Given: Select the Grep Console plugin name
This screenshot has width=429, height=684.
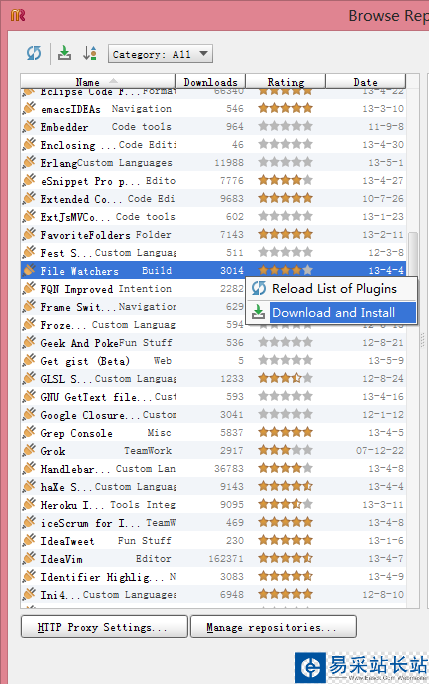Looking at the screenshot, I should (76, 433).
